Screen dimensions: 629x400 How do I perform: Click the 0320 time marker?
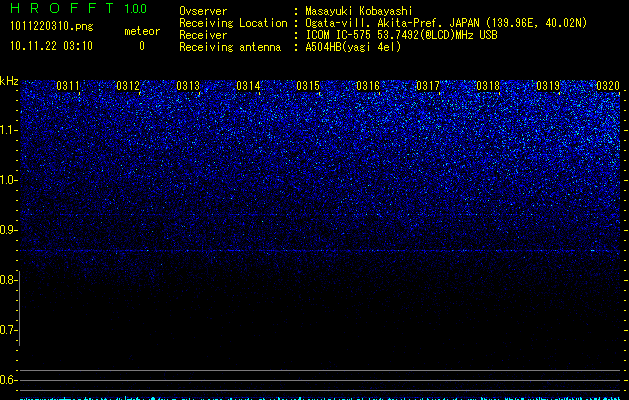click(608, 86)
